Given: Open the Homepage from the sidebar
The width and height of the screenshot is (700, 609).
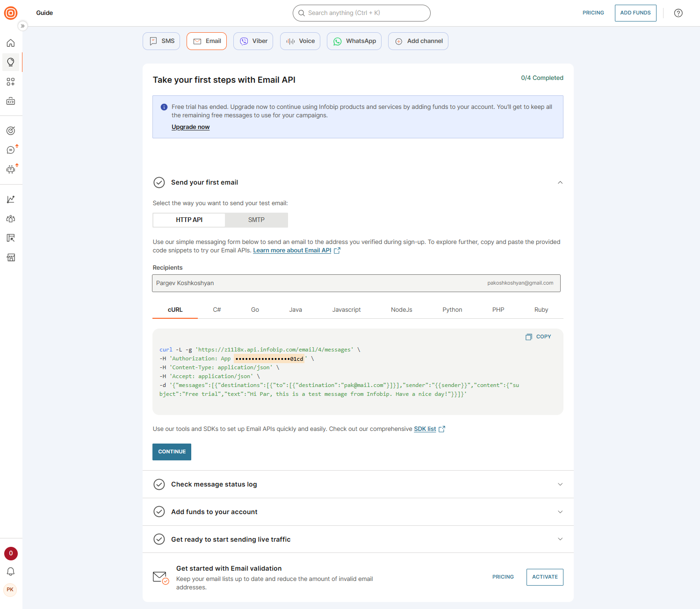Looking at the screenshot, I should coord(10,43).
